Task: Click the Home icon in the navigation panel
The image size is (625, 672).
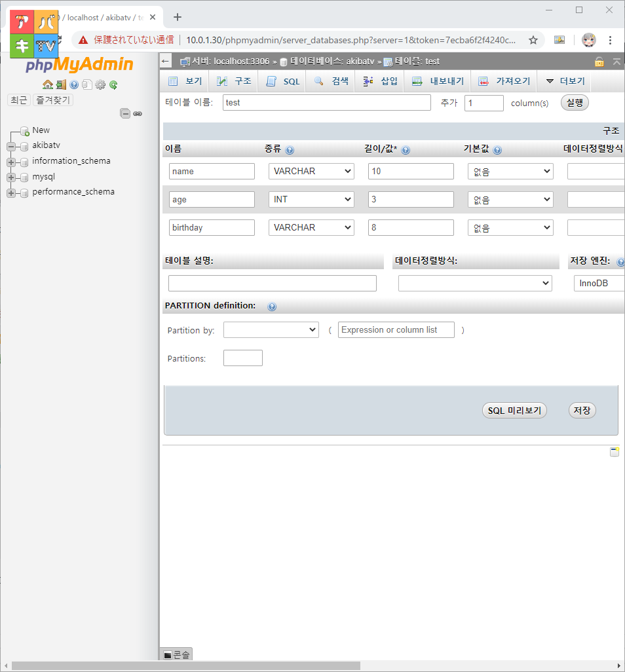Action: [48, 84]
